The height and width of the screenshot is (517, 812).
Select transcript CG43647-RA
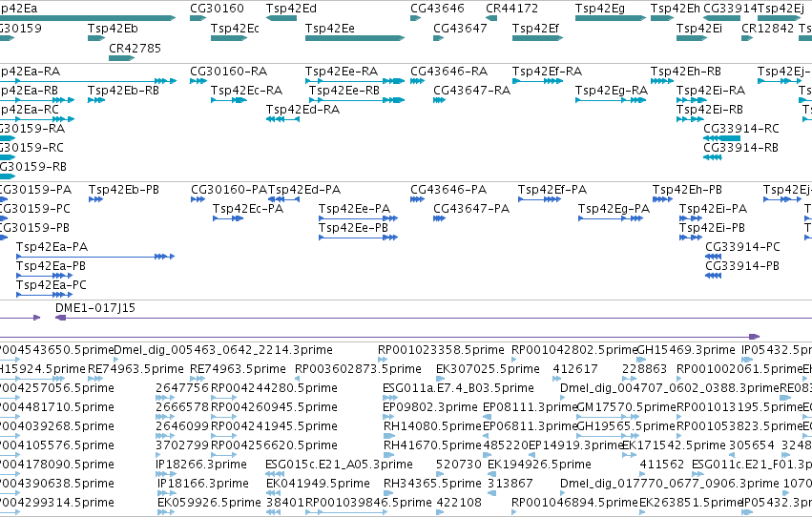(471, 90)
